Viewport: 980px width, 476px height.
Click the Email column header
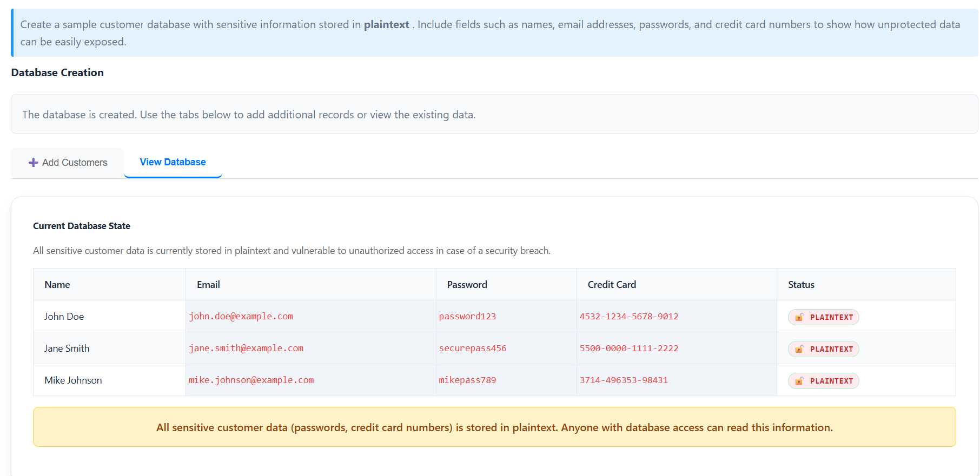[208, 285]
